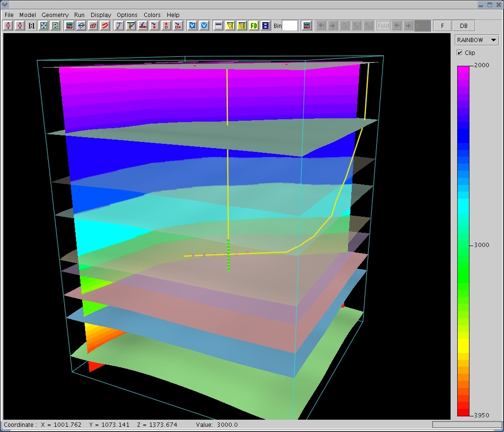The image size is (504, 432).
Task: Open the Model menu
Action: pyautogui.click(x=27, y=15)
